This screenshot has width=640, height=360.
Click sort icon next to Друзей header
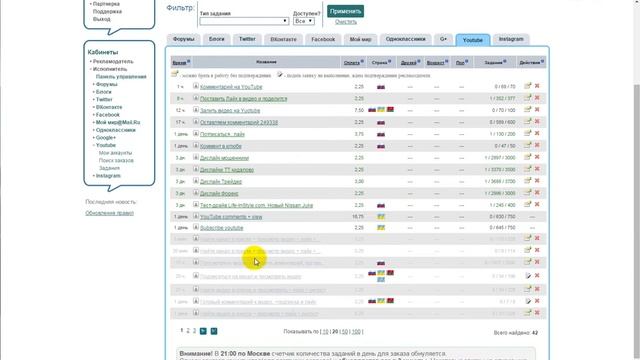pyautogui.click(x=419, y=62)
